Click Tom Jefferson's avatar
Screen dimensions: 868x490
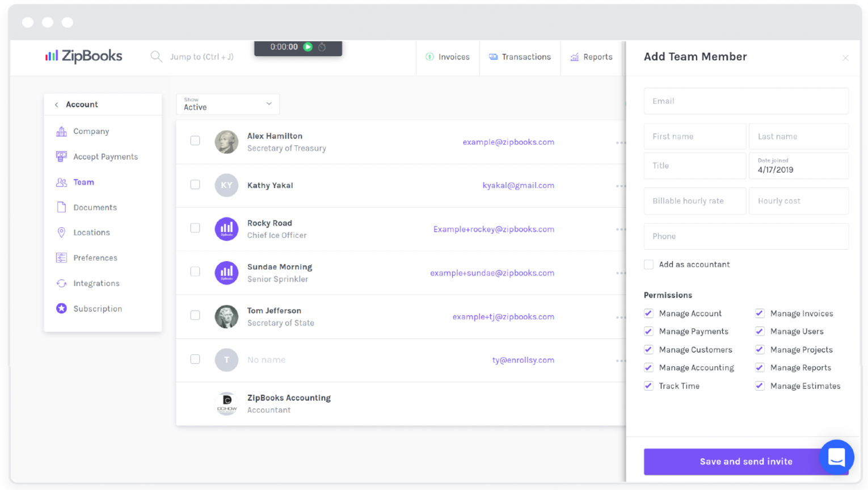(226, 316)
